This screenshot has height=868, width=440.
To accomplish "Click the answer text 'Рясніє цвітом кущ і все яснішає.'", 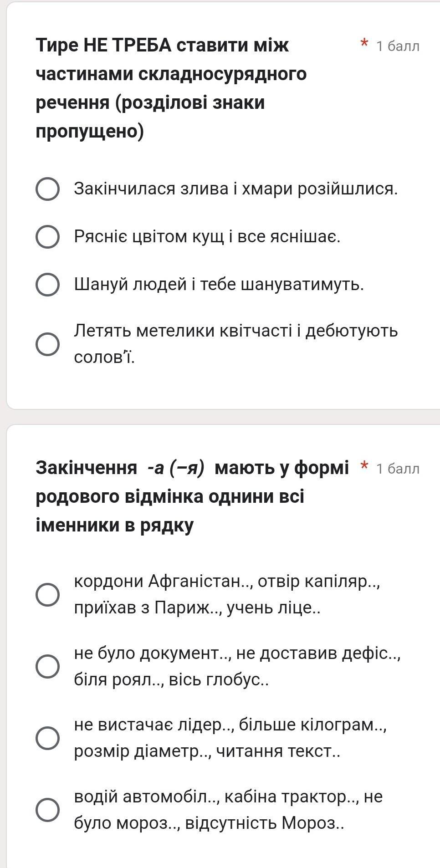I will tap(207, 236).
